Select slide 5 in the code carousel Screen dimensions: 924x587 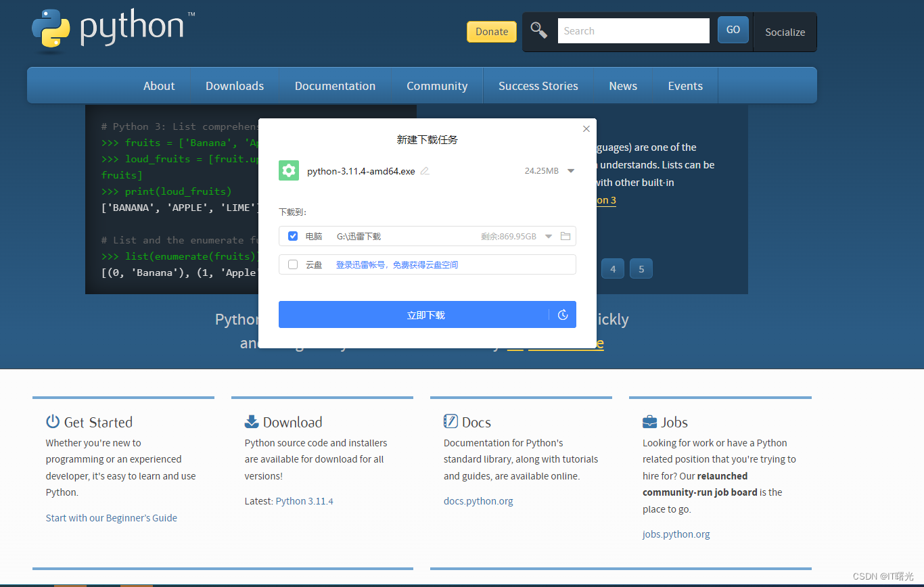tap(641, 268)
